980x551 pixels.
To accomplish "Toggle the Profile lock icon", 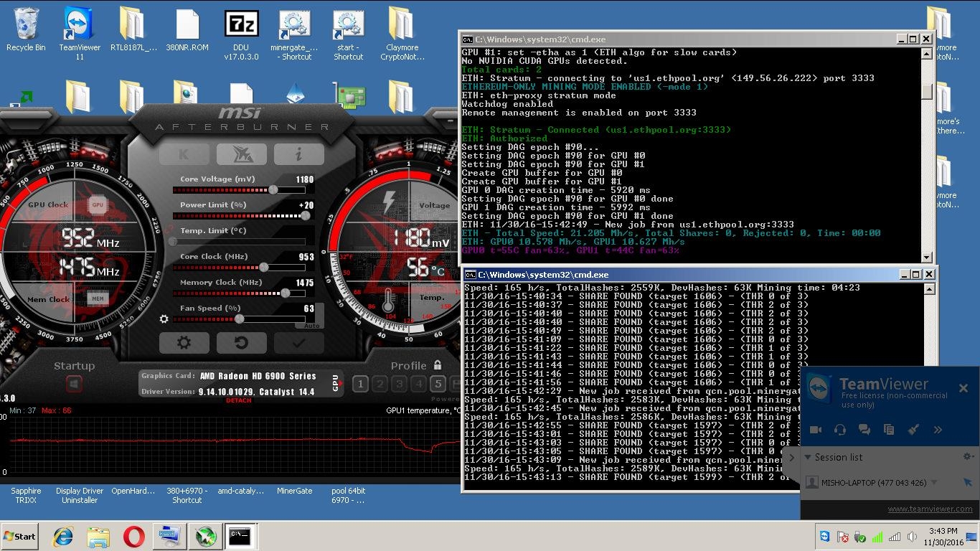I will (x=437, y=365).
